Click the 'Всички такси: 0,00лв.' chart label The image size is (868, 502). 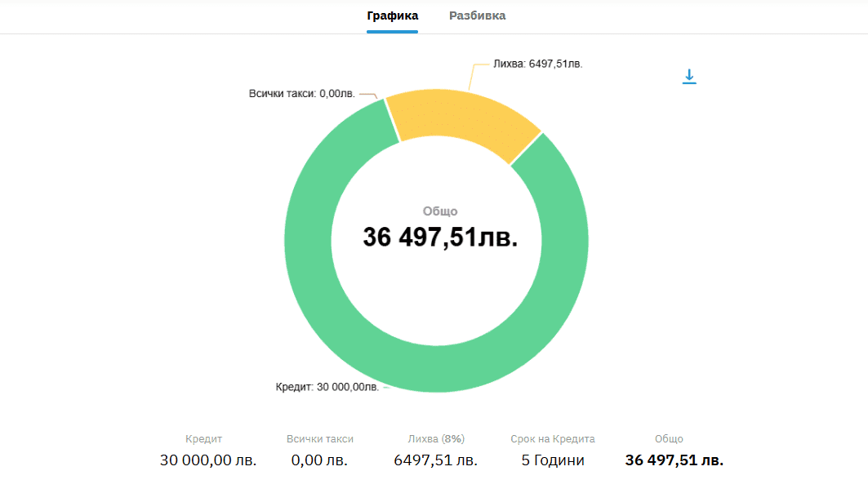click(x=301, y=94)
